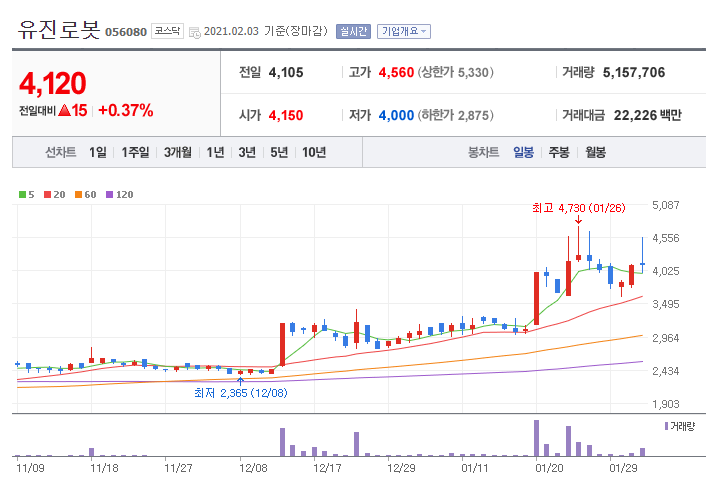Click the 유진로봇 stock name title

[x=59, y=29]
